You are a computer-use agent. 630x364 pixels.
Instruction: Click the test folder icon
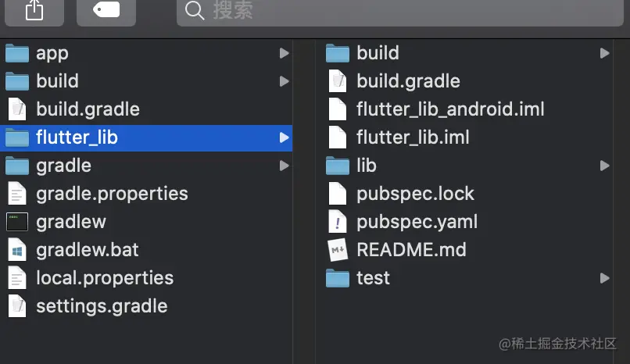tap(338, 278)
